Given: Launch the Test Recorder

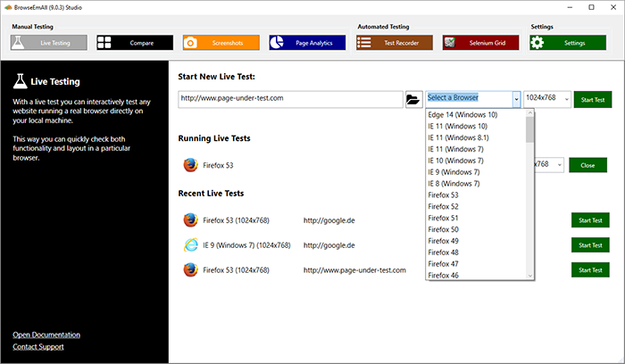Looking at the screenshot, I should point(394,43).
